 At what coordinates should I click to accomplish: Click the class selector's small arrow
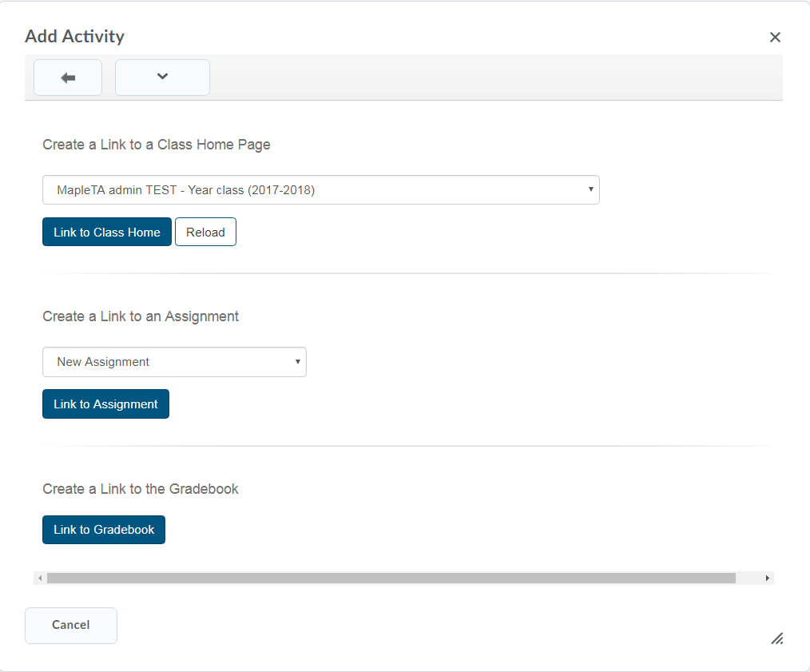click(590, 190)
